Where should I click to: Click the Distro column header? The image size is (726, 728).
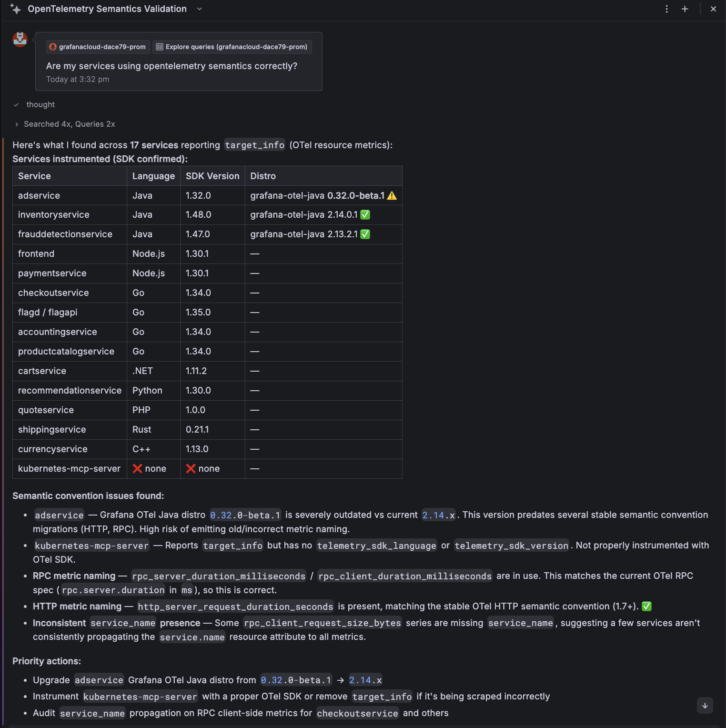tap(323, 176)
